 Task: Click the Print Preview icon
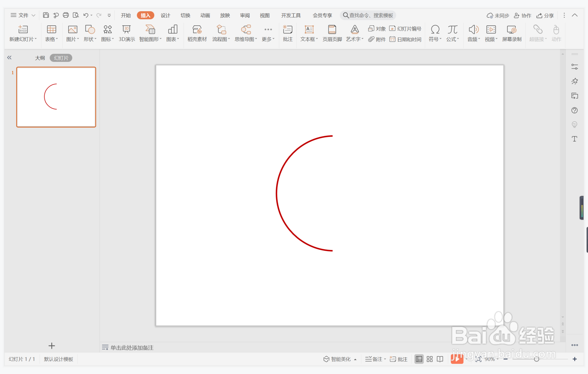76,15
